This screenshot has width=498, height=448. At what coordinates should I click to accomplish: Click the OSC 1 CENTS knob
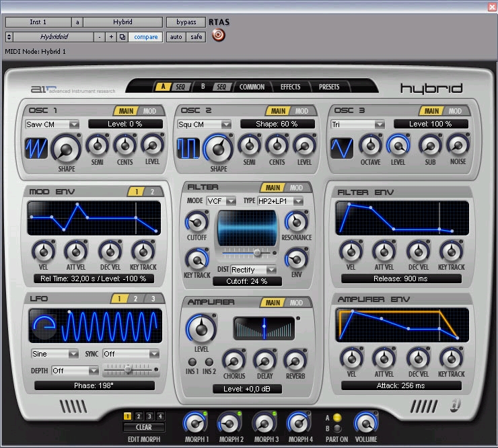click(124, 145)
